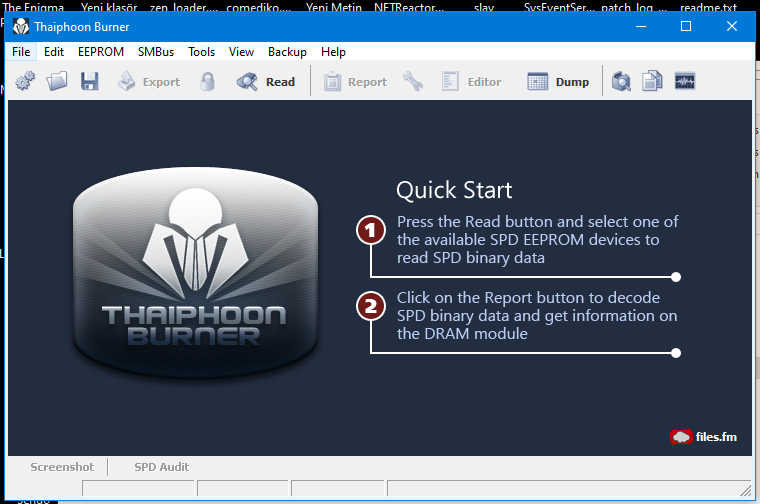Open the Backup menu
This screenshot has width=760, height=504.
point(287,52)
